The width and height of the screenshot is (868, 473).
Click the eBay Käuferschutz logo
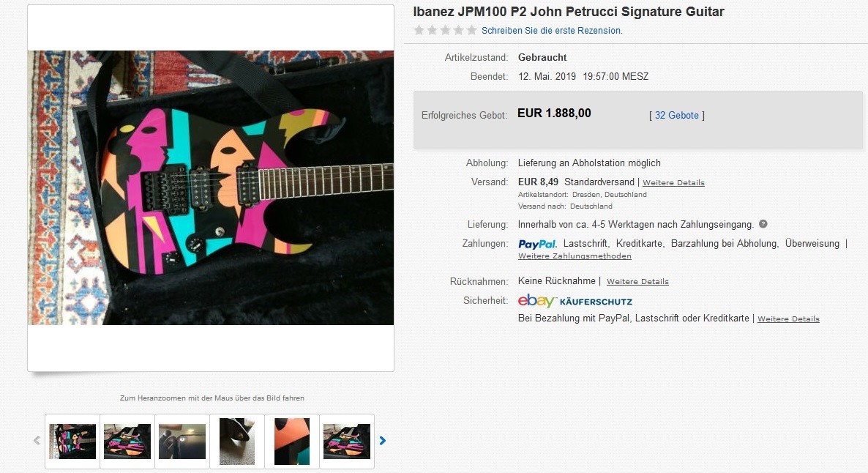575,301
